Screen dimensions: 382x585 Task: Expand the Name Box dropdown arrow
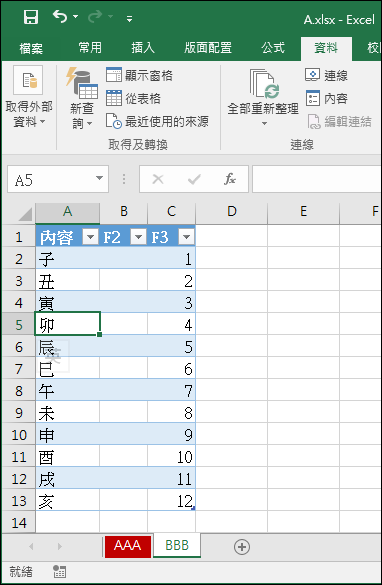point(99,179)
